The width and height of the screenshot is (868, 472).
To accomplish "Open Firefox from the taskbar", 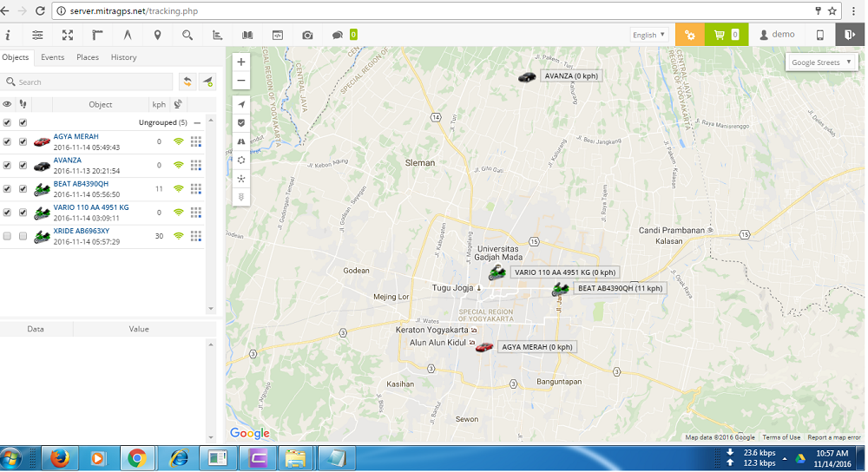I will 60,459.
